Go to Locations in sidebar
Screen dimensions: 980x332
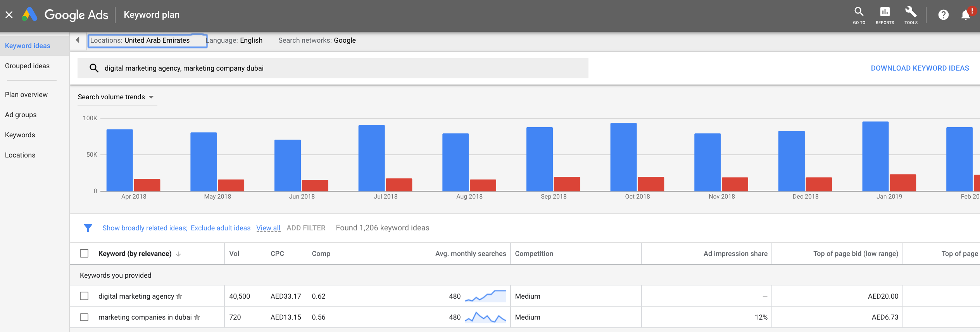pos(20,155)
